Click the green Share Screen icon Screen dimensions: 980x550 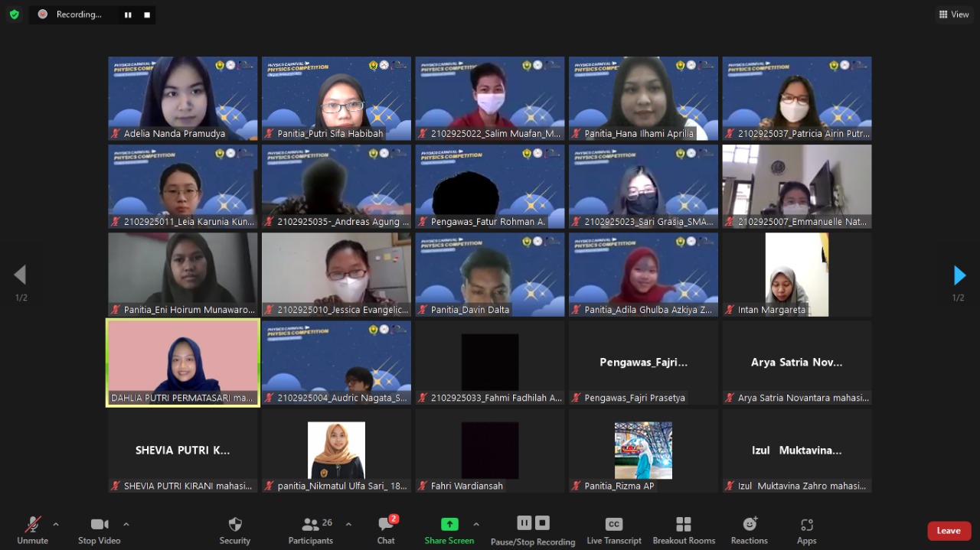(449, 524)
